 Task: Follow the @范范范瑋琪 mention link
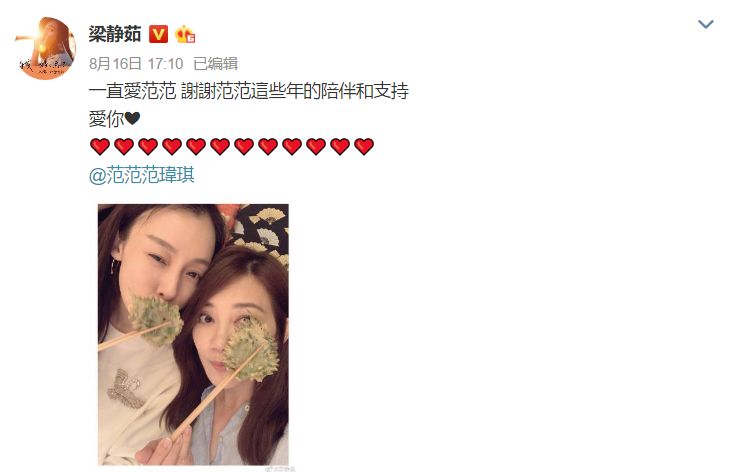(141, 175)
